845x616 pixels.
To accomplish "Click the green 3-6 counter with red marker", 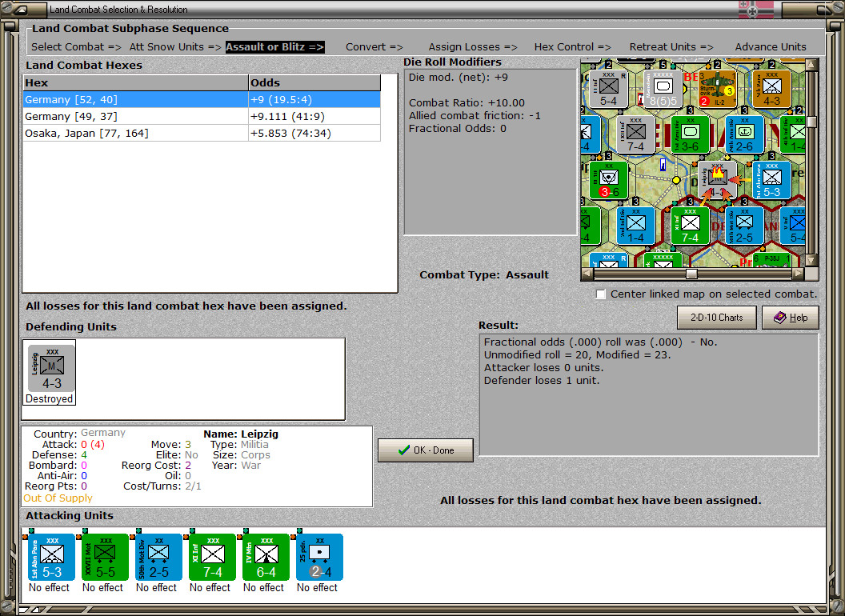I will click(608, 180).
